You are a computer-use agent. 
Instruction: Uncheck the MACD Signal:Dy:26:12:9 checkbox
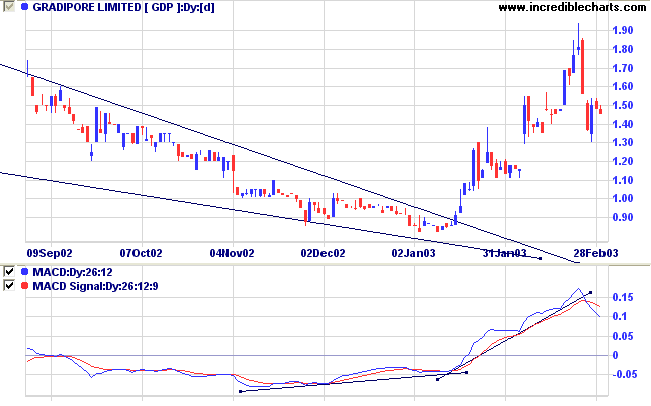9,286
